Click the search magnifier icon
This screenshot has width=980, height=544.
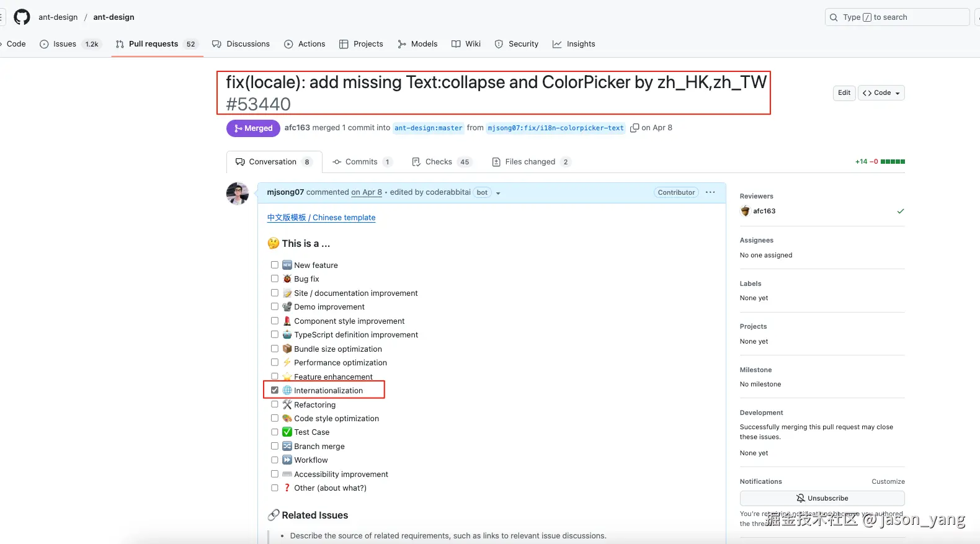834,17
